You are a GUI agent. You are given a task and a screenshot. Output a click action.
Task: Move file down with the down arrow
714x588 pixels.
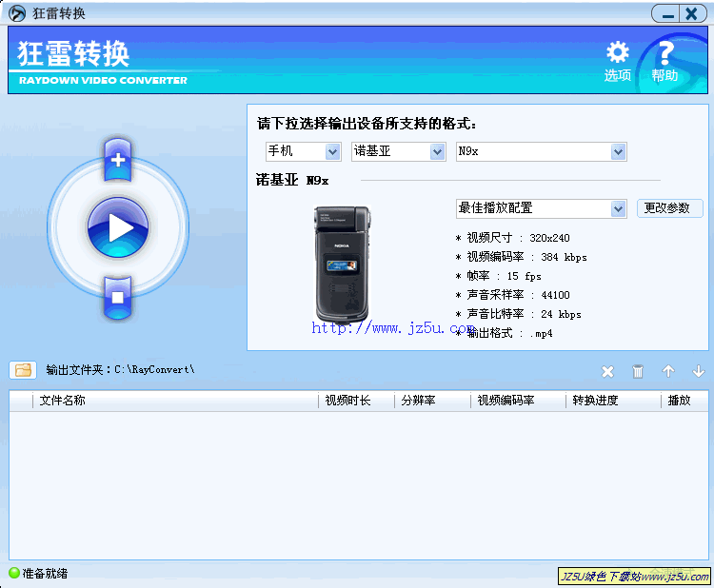click(x=699, y=371)
